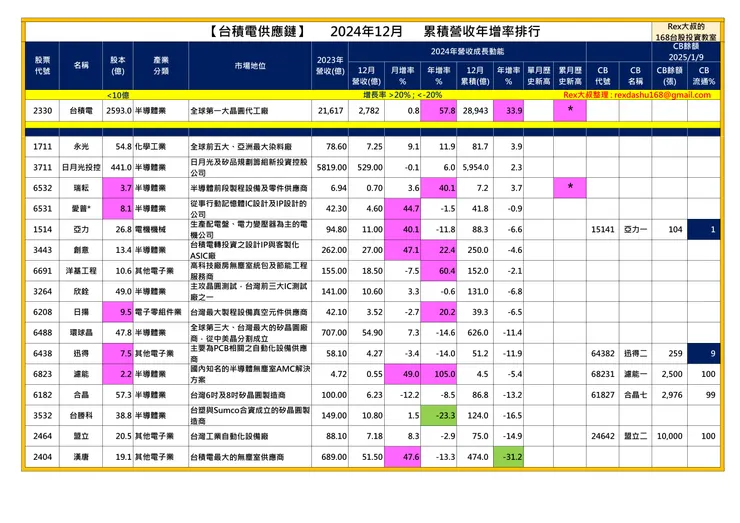This screenshot has width=740, height=523.
Task: Click the CB balance 2,500 cell
Action: coord(669,374)
